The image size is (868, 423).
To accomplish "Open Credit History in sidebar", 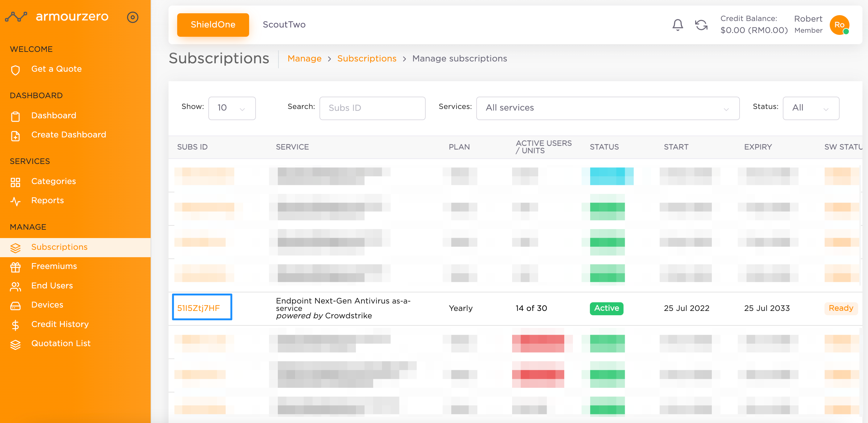I will pyautogui.click(x=60, y=324).
